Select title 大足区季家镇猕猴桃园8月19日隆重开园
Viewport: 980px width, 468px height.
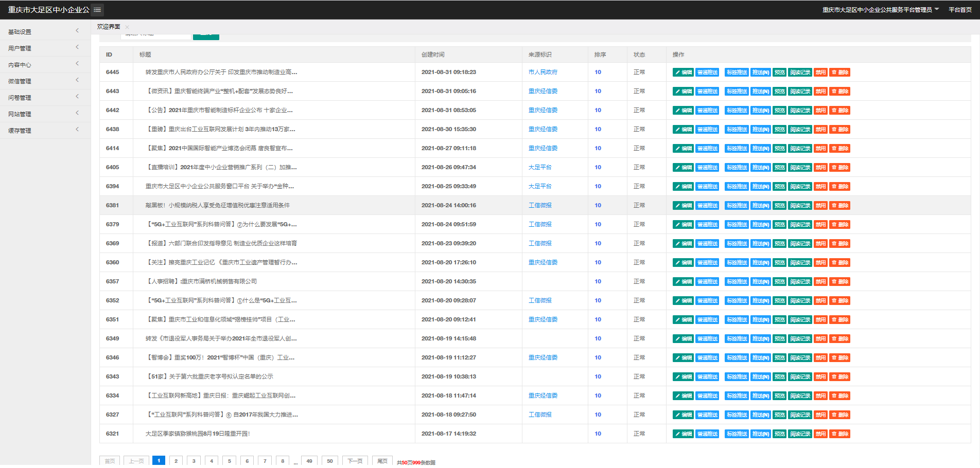click(198, 434)
